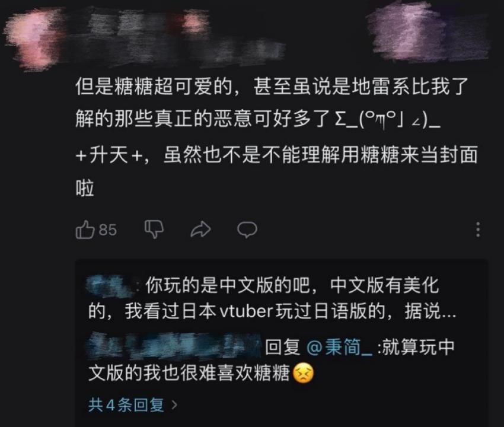The image size is (504, 427).
Task: Dislike the comment with thumbs-down icon
Action: click(154, 230)
